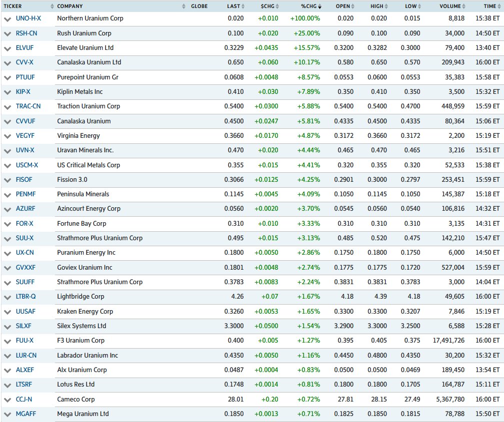504x422 pixels.
Task: Expand the KIP-X row chevron
Action: pos(7,92)
